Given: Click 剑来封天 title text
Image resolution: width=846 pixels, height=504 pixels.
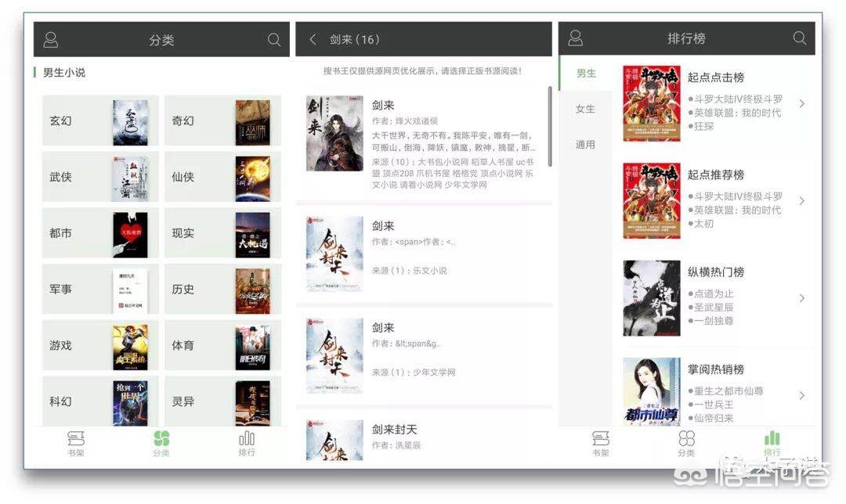Looking at the screenshot, I should [394, 429].
